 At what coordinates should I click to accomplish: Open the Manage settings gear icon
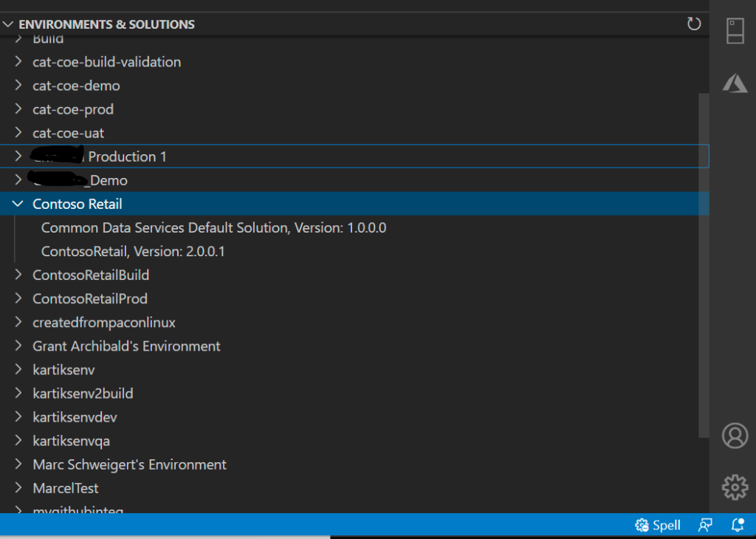(x=735, y=487)
